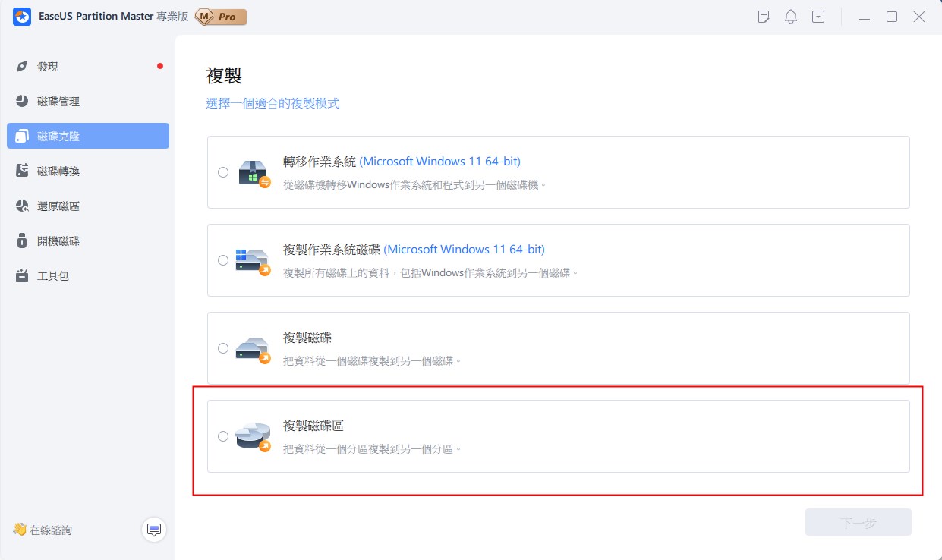This screenshot has height=560, width=942.
Task: Open the chat feedback icon at bottom-left
Action: coord(154,530)
